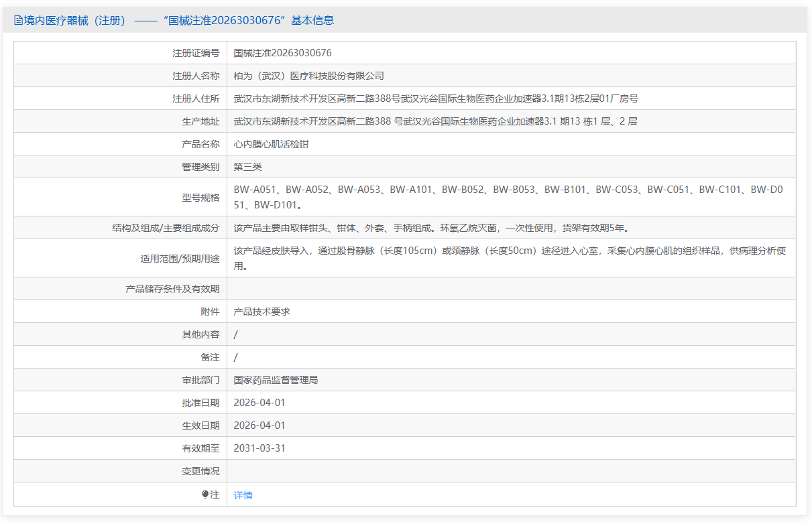
Task: Click the 其他内容 label
Action: point(200,334)
